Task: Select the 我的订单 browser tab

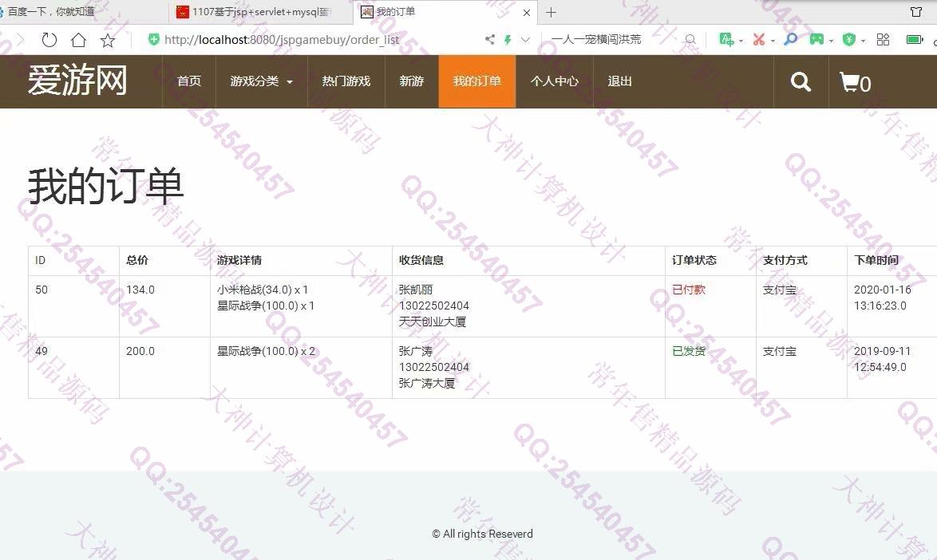Action: [445, 12]
